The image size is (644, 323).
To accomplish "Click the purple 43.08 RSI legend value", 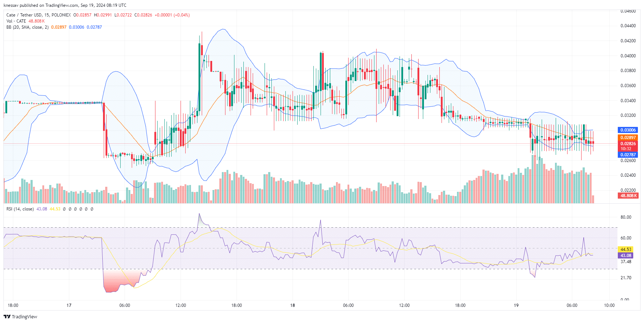I will (x=42, y=209).
